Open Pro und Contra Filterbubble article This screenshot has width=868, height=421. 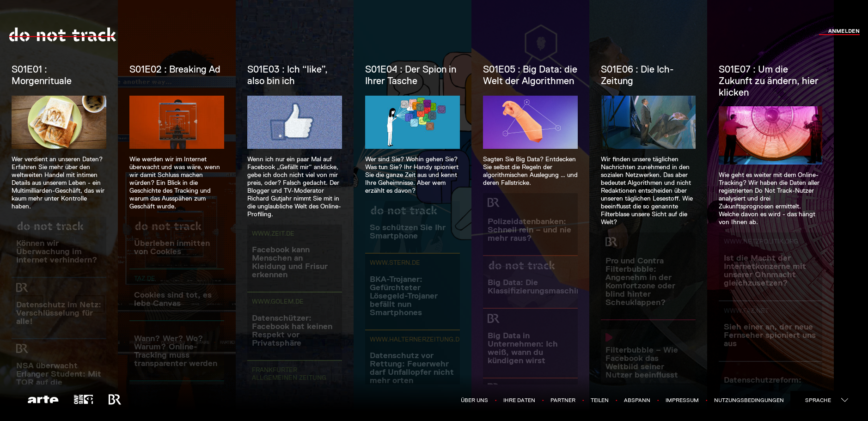640,281
